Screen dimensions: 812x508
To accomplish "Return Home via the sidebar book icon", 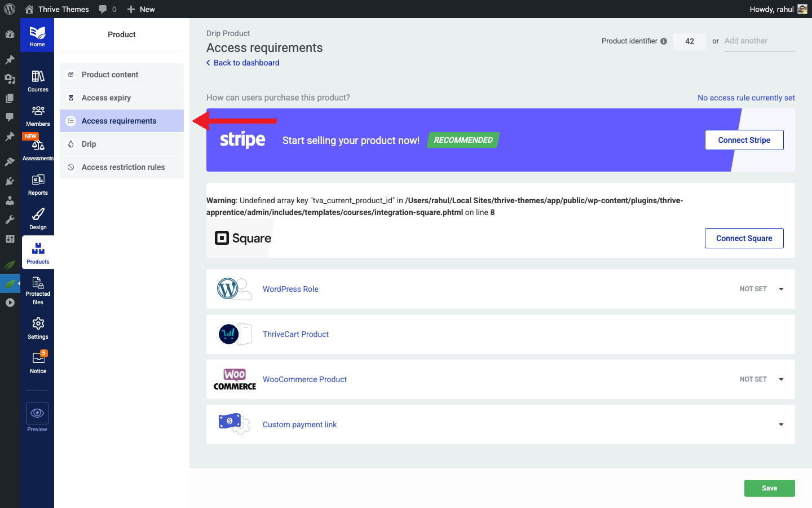I will (x=37, y=35).
